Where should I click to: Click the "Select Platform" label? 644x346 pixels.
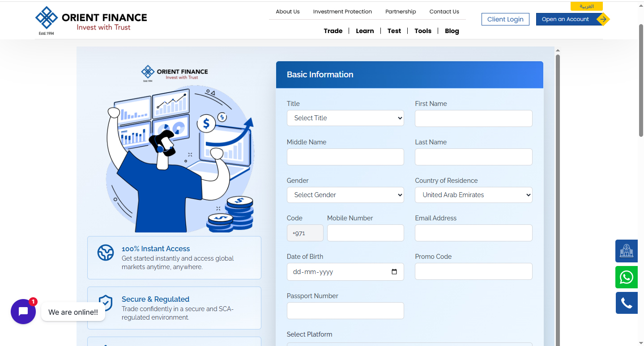click(x=309, y=334)
